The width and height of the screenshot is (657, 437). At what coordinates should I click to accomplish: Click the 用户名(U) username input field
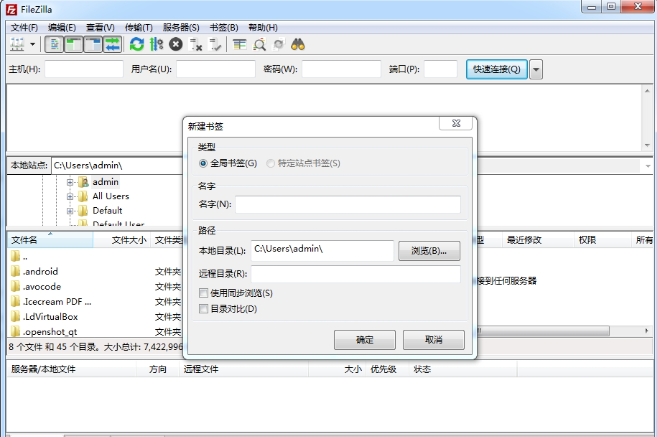(216, 69)
